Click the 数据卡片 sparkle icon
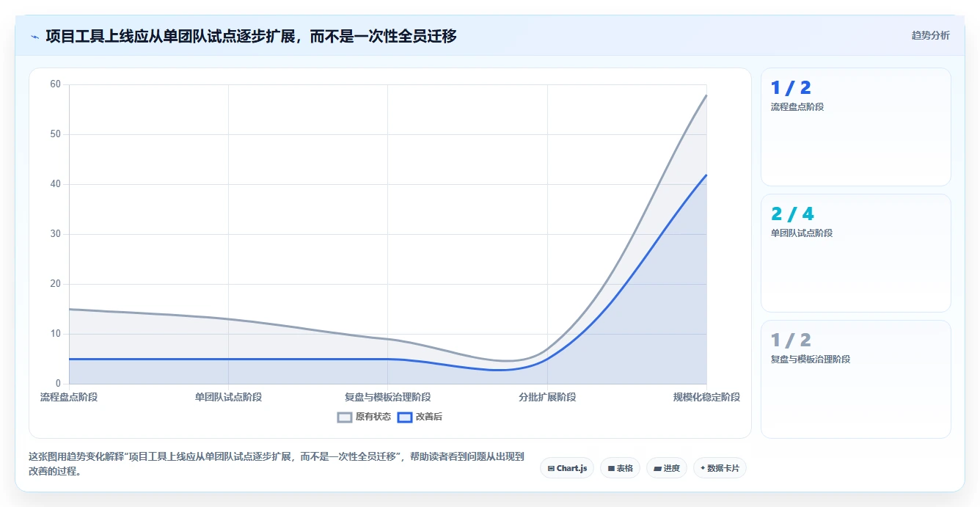This screenshot has height=507, width=980. click(x=703, y=467)
